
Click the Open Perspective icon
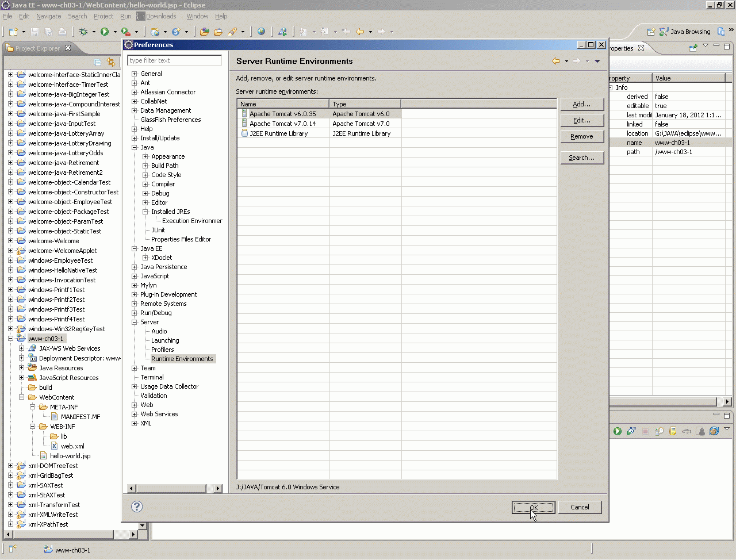click(651, 32)
